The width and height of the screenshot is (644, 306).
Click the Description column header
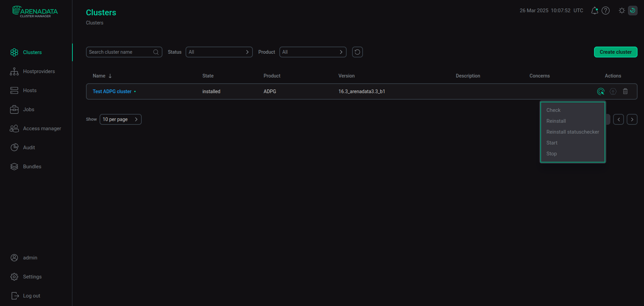tap(468, 76)
